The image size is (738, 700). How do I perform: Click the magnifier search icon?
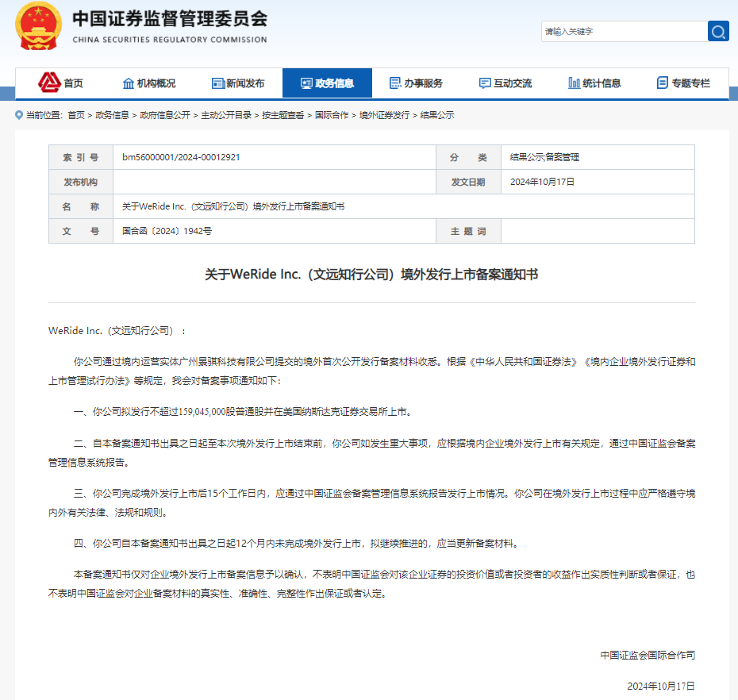tap(717, 32)
